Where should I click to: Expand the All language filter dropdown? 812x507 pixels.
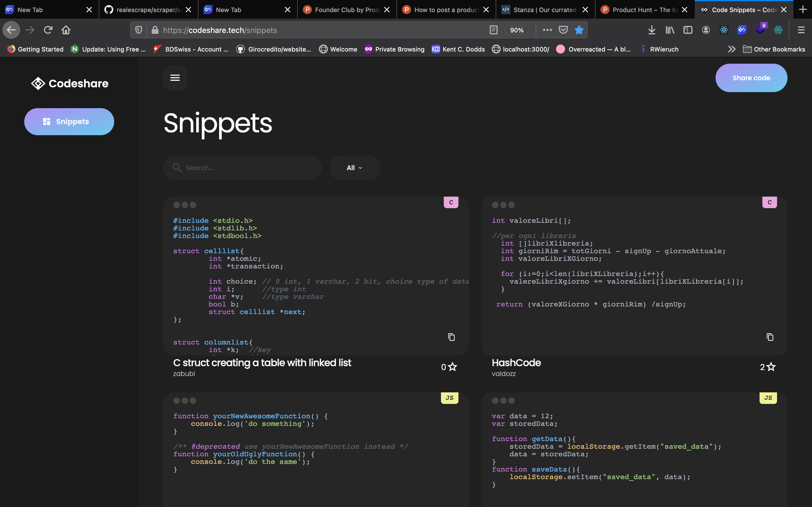pyautogui.click(x=354, y=168)
